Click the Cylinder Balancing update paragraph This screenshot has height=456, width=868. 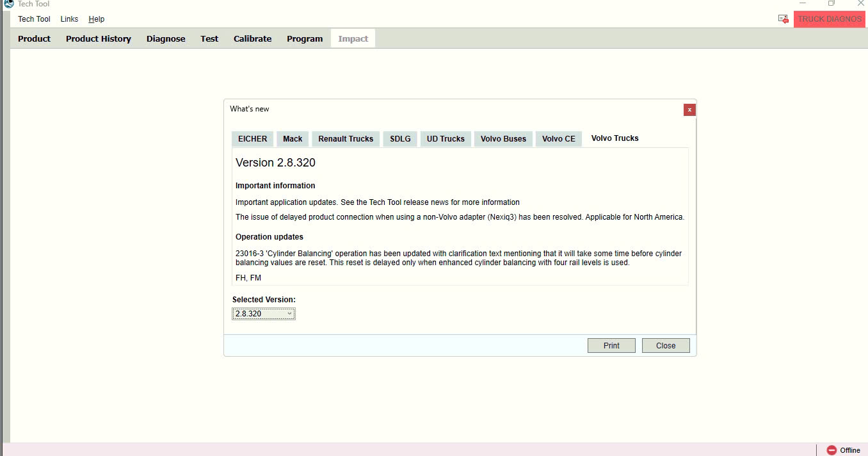coord(458,258)
